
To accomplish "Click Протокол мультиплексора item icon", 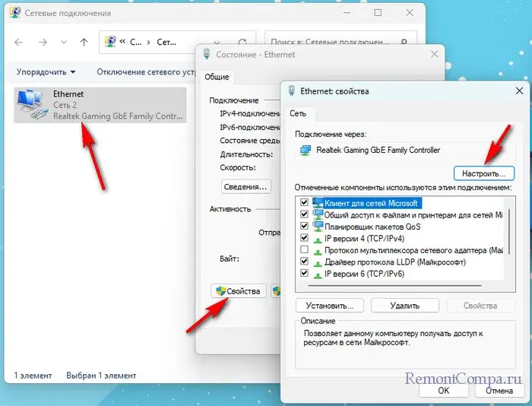I will coord(318,252).
